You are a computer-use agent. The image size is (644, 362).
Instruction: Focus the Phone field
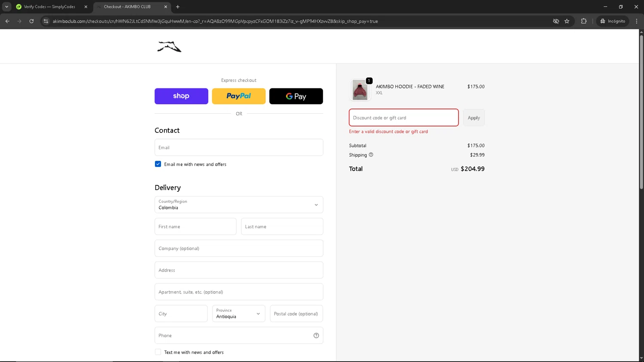point(239,335)
